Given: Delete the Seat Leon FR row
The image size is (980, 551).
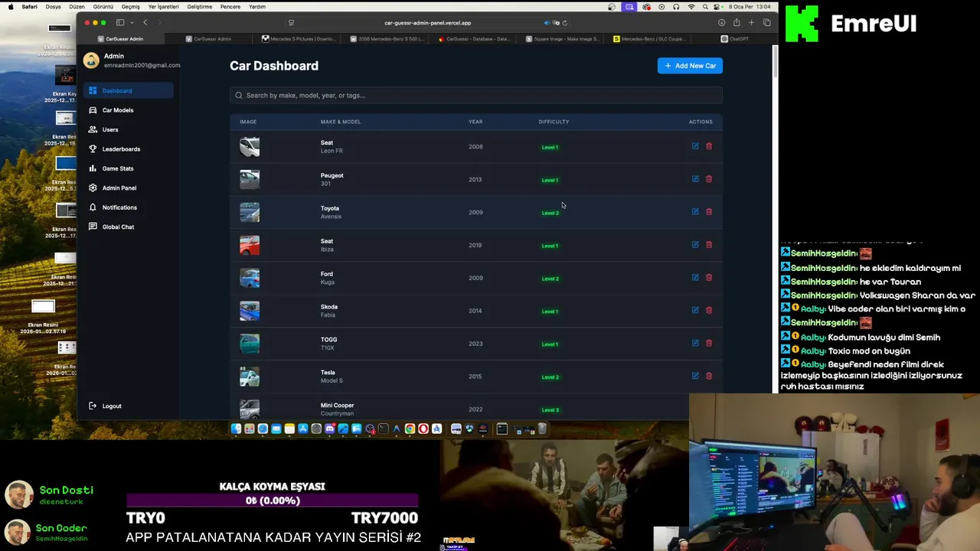Looking at the screenshot, I should tap(709, 146).
